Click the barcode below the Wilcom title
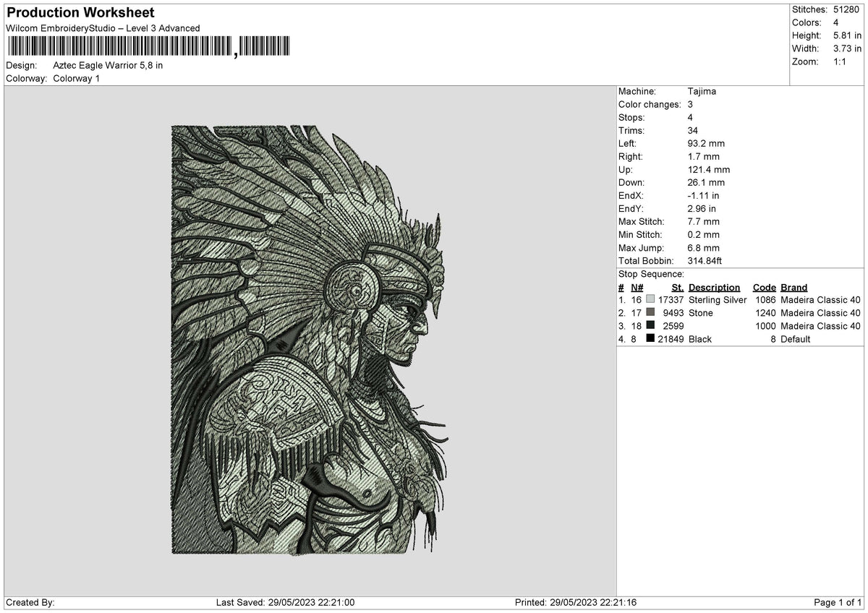The width and height of the screenshot is (868, 613). pos(148,47)
